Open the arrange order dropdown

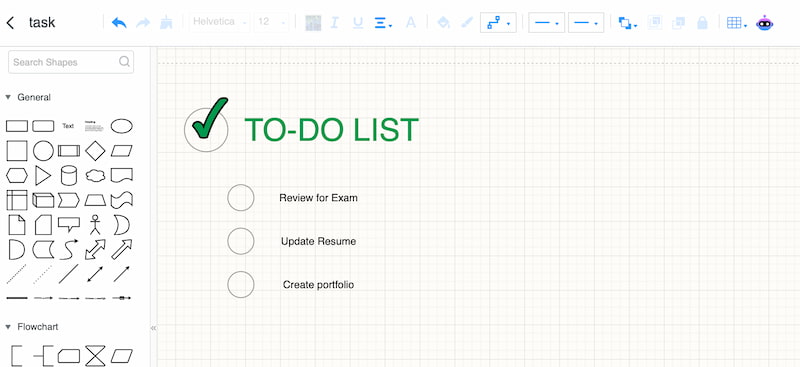pos(627,23)
